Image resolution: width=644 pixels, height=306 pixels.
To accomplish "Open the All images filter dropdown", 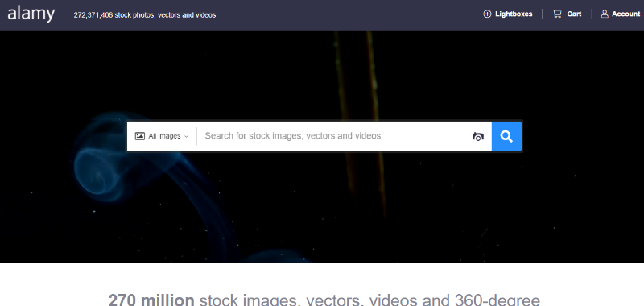I will (x=162, y=136).
